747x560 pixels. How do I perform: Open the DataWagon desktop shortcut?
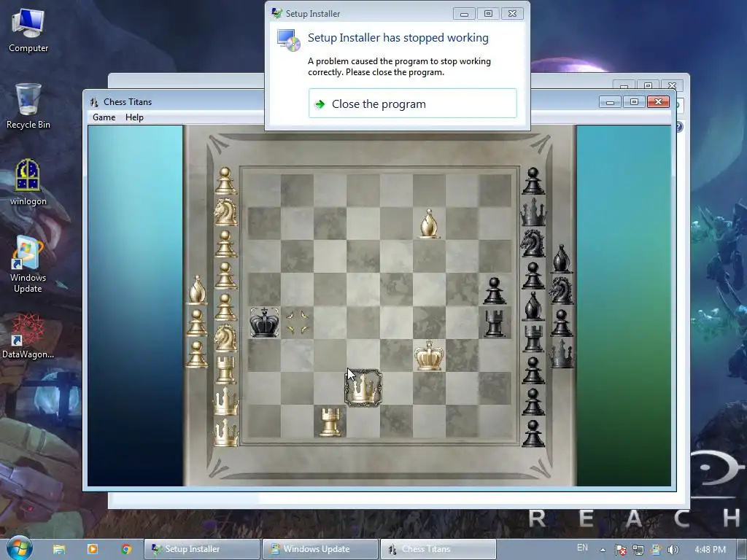[x=28, y=336]
